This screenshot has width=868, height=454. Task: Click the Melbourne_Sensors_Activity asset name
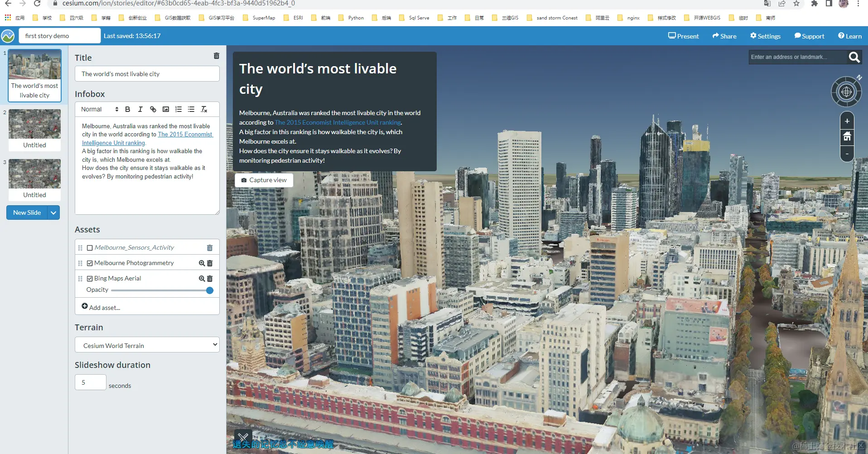[x=134, y=248]
